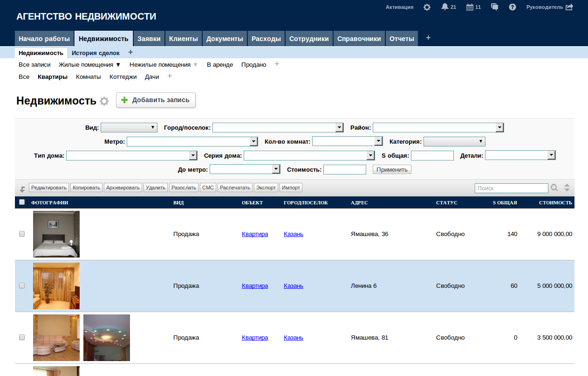
Task: Open help question mark icon
Action: pos(513,7)
